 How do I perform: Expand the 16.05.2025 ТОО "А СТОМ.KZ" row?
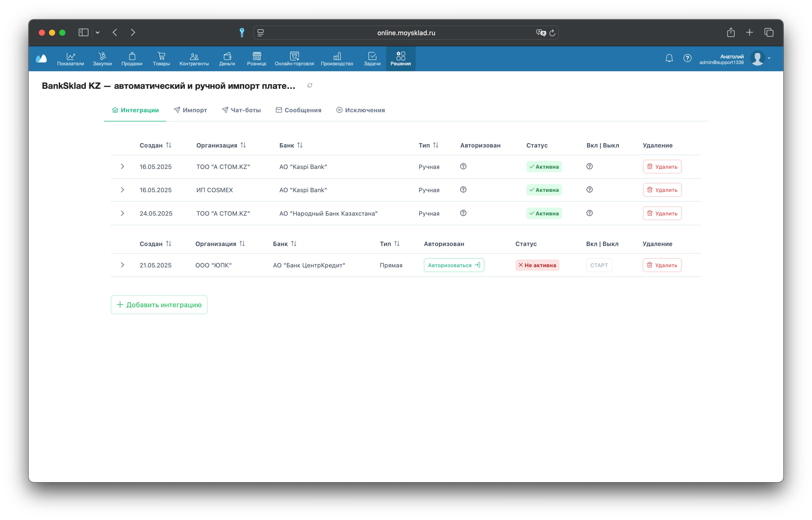pyautogui.click(x=122, y=166)
